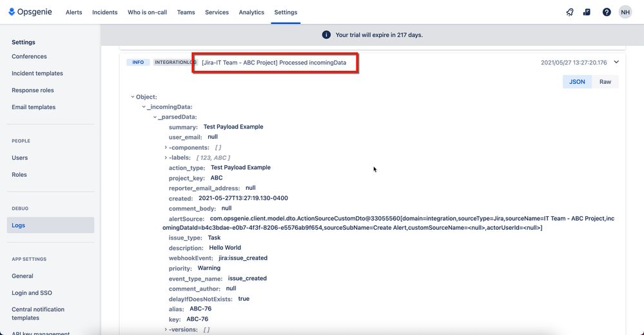Screen dimensions: 644x335
Task: Expand the -components array
Action: pos(166,147)
